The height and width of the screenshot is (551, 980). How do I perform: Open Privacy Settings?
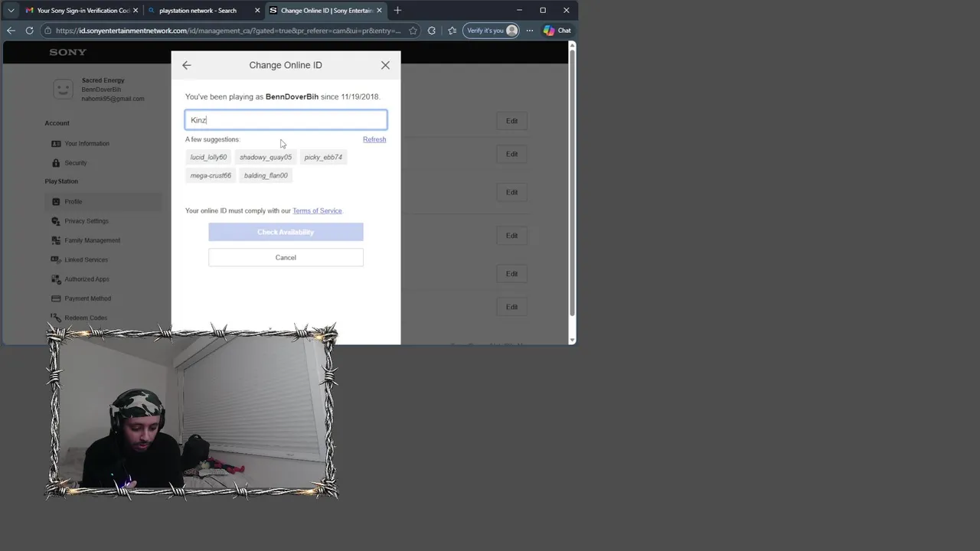[87, 221]
